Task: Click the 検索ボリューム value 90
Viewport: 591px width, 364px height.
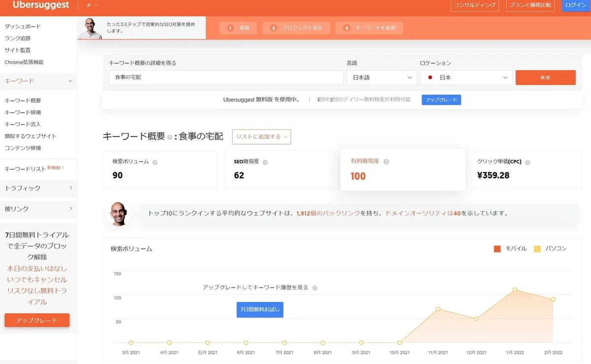Action: pyautogui.click(x=117, y=175)
